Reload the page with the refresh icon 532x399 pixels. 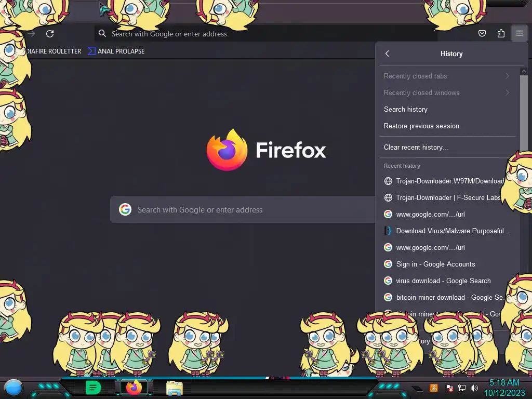pyautogui.click(x=50, y=34)
